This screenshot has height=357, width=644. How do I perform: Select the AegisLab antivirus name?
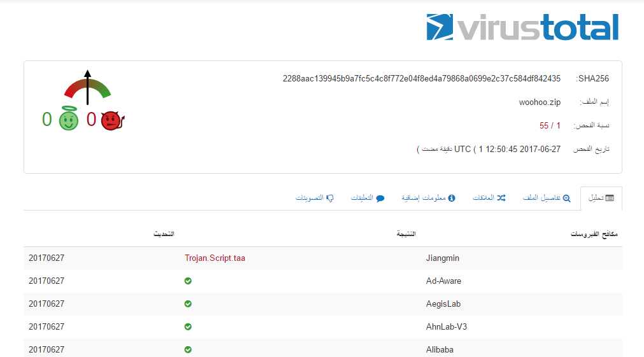click(443, 304)
